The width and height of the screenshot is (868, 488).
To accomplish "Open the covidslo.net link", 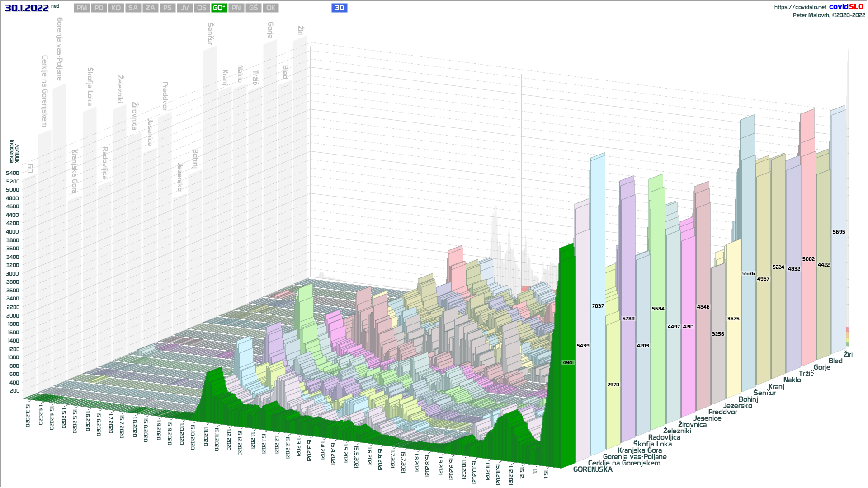I will pyautogui.click(x=800, y=7).
